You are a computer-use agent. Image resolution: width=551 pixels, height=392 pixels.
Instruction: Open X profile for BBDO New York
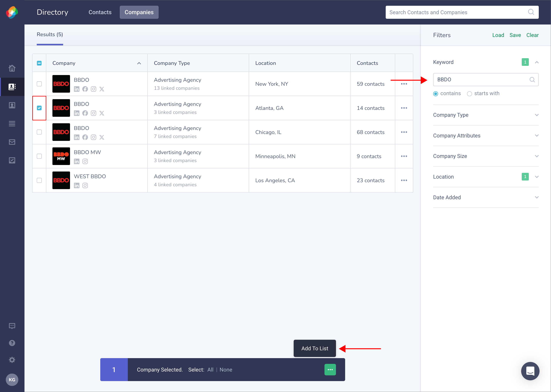[102, 89]
